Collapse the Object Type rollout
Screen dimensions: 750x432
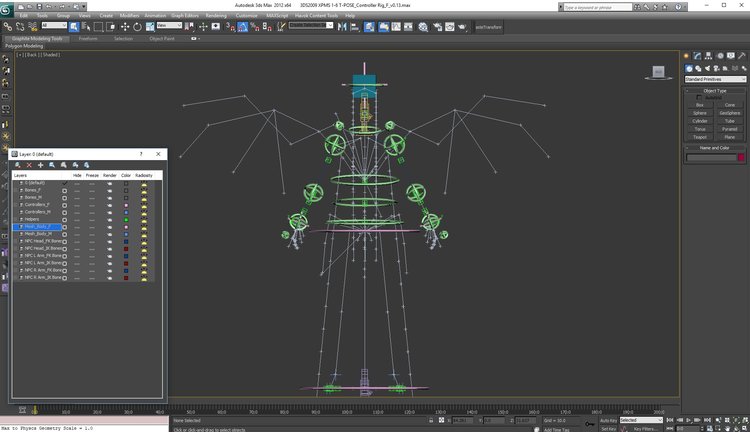(x=715, y=90)
